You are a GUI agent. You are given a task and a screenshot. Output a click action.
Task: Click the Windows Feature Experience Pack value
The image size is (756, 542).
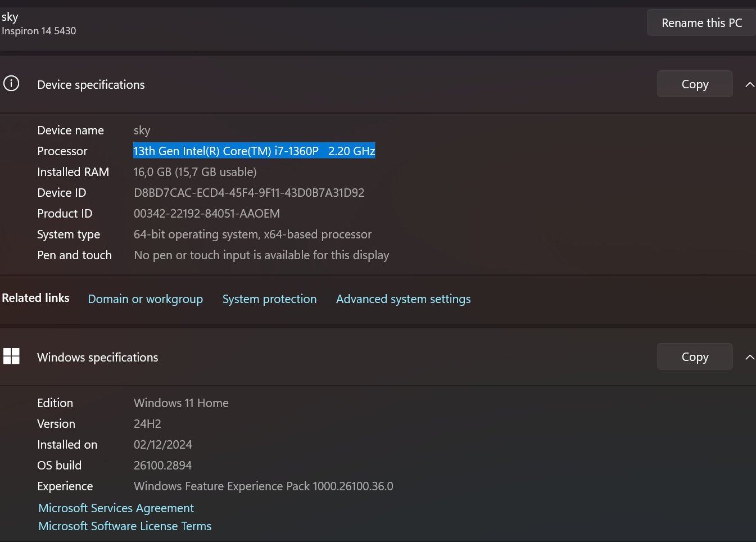[x=264, y=486]
